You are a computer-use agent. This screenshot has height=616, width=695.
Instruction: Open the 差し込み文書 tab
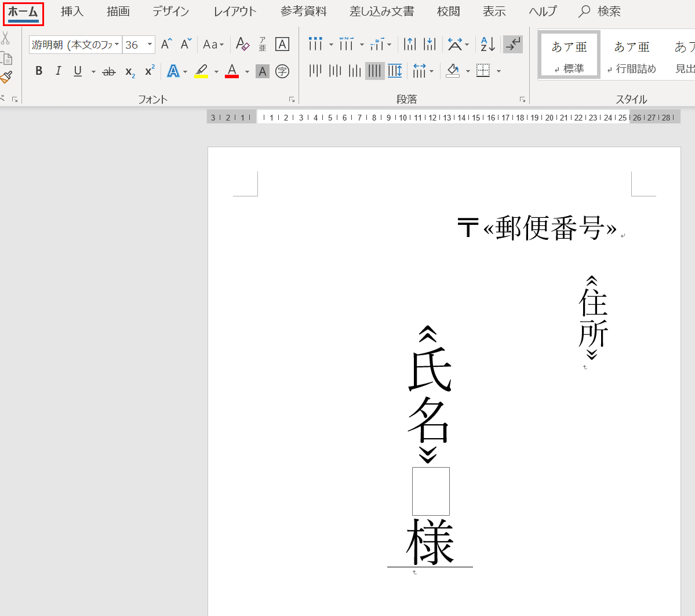tap(381, 12)
